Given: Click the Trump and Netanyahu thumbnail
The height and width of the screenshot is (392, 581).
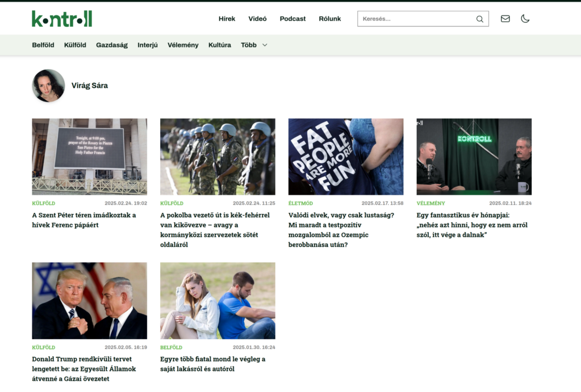Looking at the screenshot, I should point(89,301).
